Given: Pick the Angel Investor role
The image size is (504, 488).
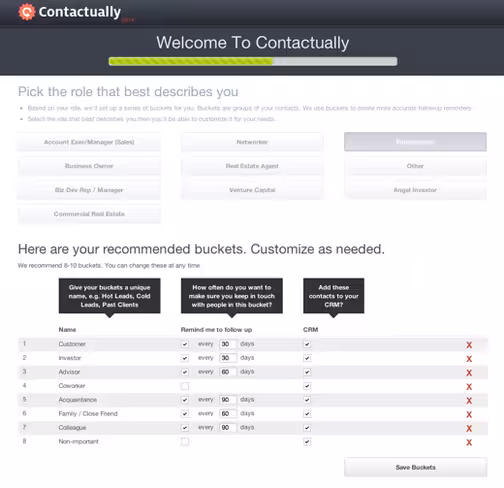Looking at the screenshot, I should [x=415, y=190].
